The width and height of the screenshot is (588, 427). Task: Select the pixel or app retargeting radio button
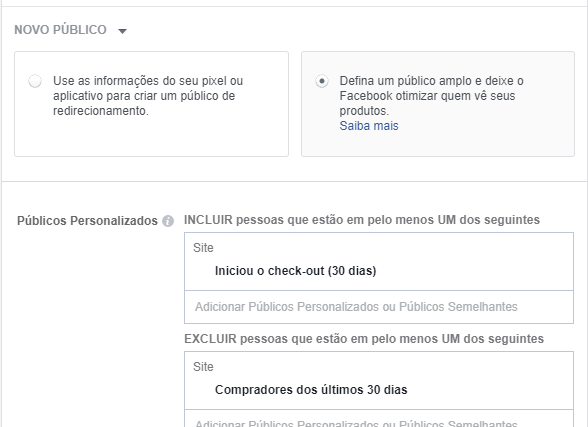coord(35,81)
